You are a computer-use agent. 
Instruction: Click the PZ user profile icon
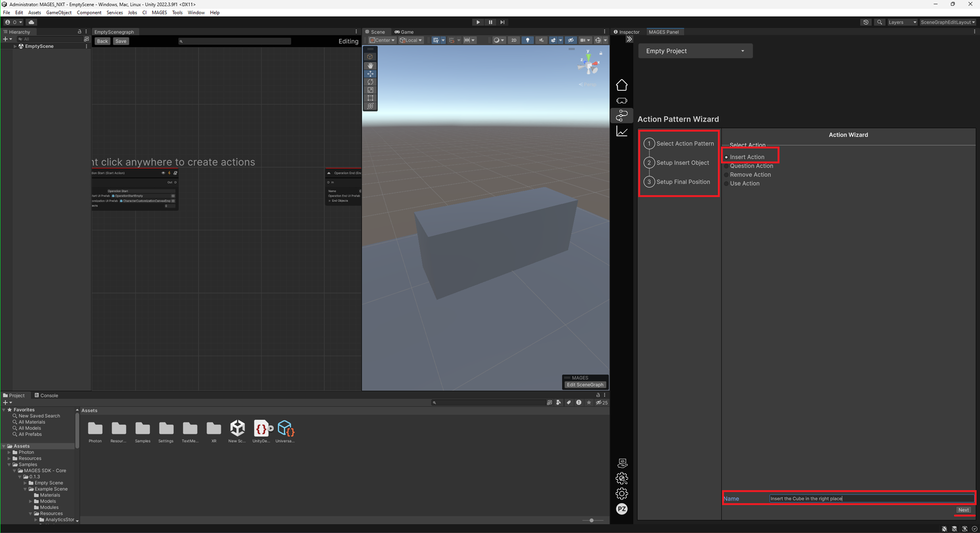tap(622, 509)
